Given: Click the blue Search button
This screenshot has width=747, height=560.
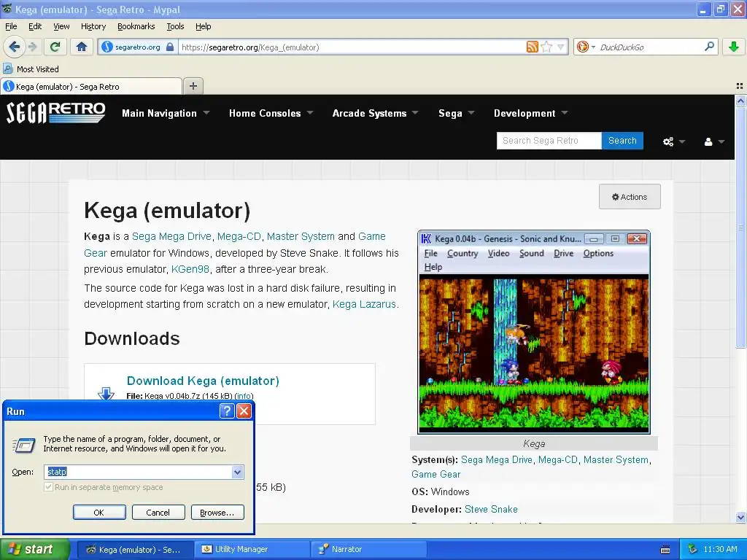Looking at the screenshot, I should [622, 141].
